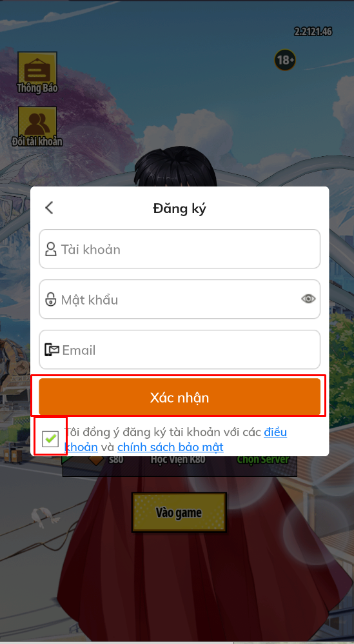Go back using the left arrow chevron
This screenshot has width=354, height=644.
(49, 208)
